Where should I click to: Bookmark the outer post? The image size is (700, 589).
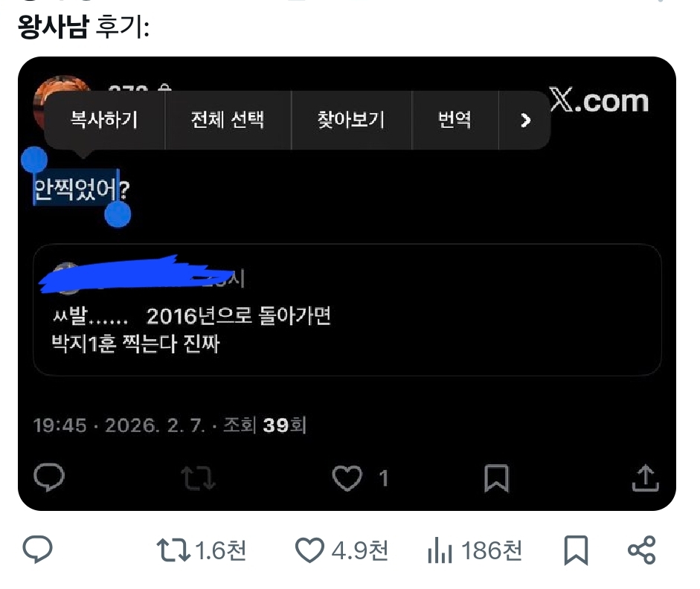coord(576,550)
